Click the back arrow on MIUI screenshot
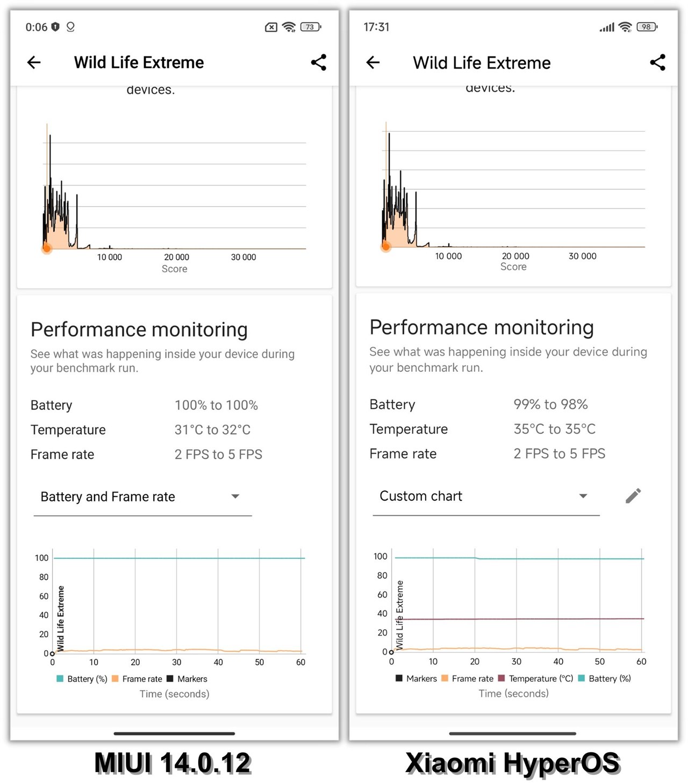Screen dimensions: 688x784 coord(34,62)
